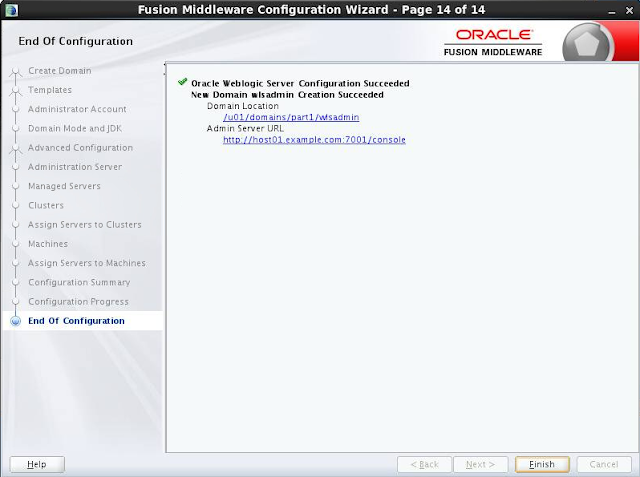Go to Assign Servers to Machines step
This screenshot has width=640, height=477.
pos(87,263)
